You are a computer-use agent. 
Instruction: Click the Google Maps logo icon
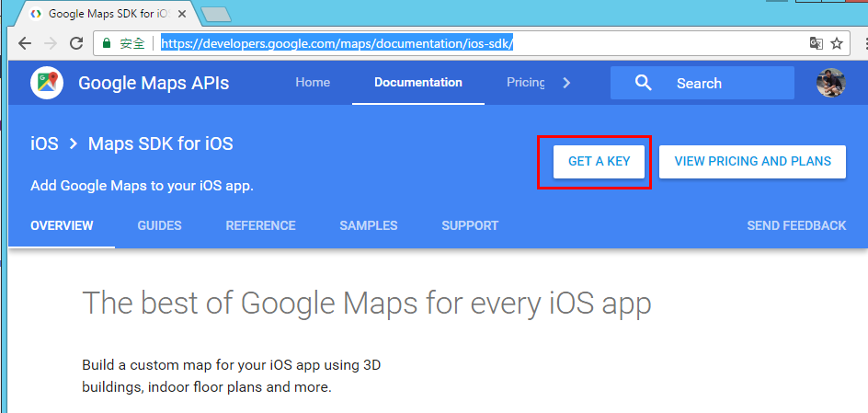(x=47, y=83)
